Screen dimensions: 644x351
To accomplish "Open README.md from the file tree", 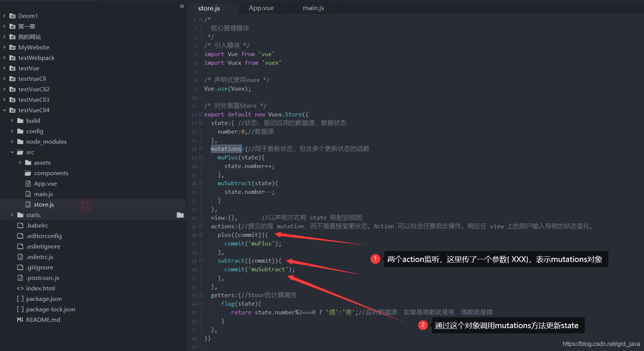I will point(43,320).
